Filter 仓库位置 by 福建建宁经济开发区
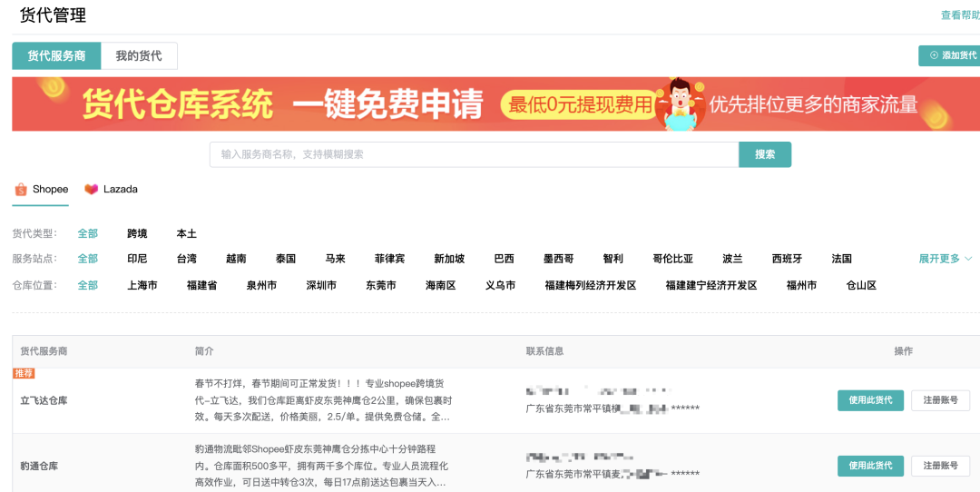The height and width of the screenshot is (492, 980). [x=711, y=286]
